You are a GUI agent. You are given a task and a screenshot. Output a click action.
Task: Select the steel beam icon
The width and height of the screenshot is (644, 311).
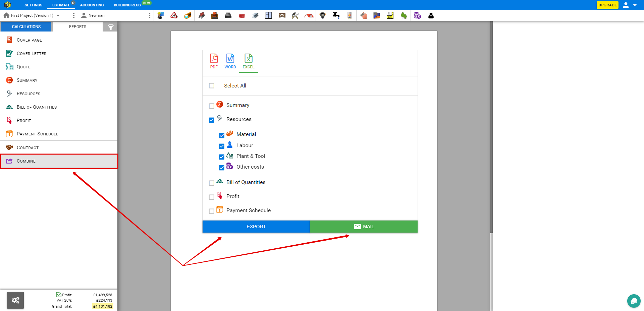click(x=255, y=15)
